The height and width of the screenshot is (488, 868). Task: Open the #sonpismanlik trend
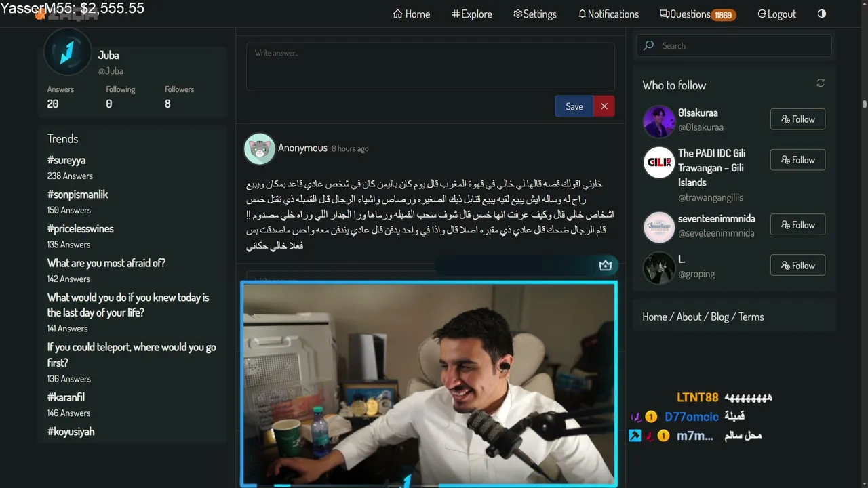pos(77,195)
